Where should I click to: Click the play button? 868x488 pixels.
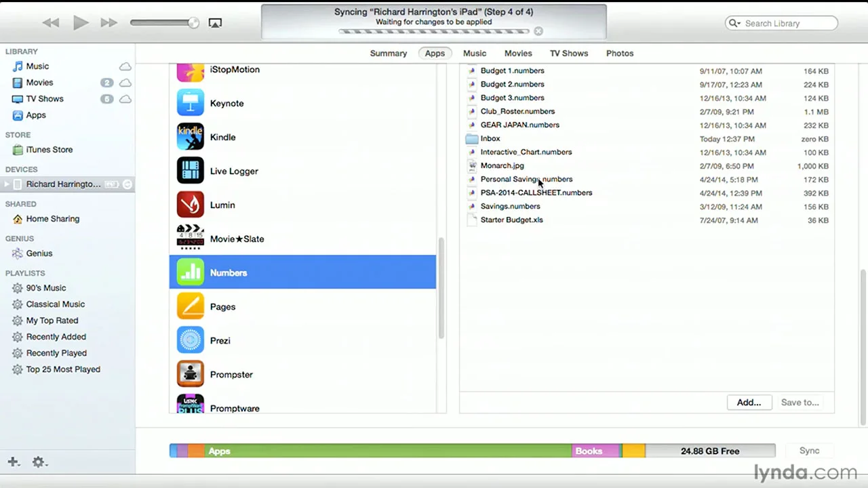80,23
